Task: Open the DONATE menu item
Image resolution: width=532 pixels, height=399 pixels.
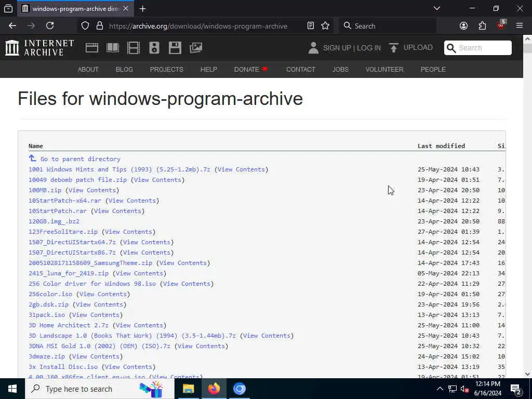Action: (x=251, y=69)
